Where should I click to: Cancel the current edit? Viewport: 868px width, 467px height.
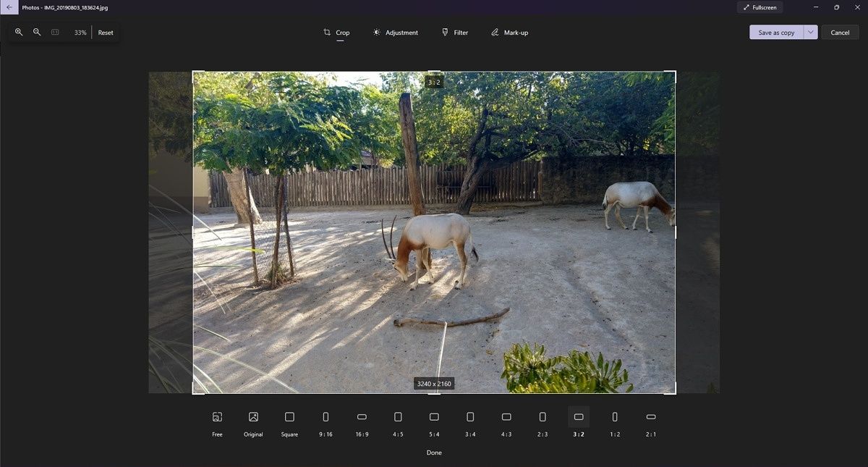pyautogui.click(x=840, y=32)
